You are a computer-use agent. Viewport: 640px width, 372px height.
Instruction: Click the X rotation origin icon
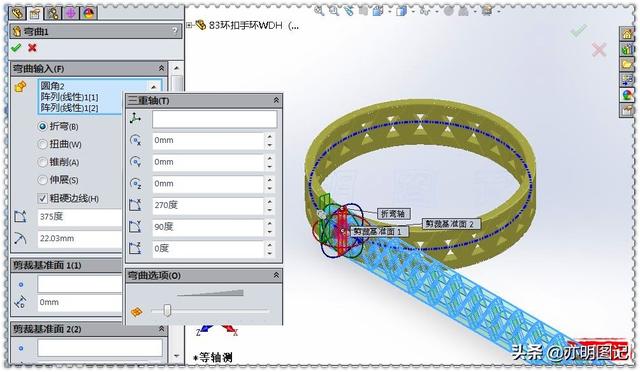pos(135,140)
